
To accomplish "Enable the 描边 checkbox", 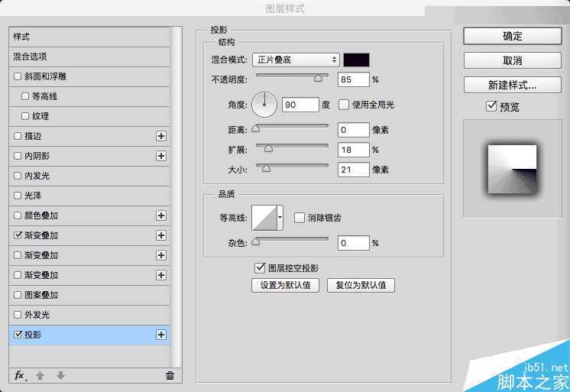I will coord(18,136).
